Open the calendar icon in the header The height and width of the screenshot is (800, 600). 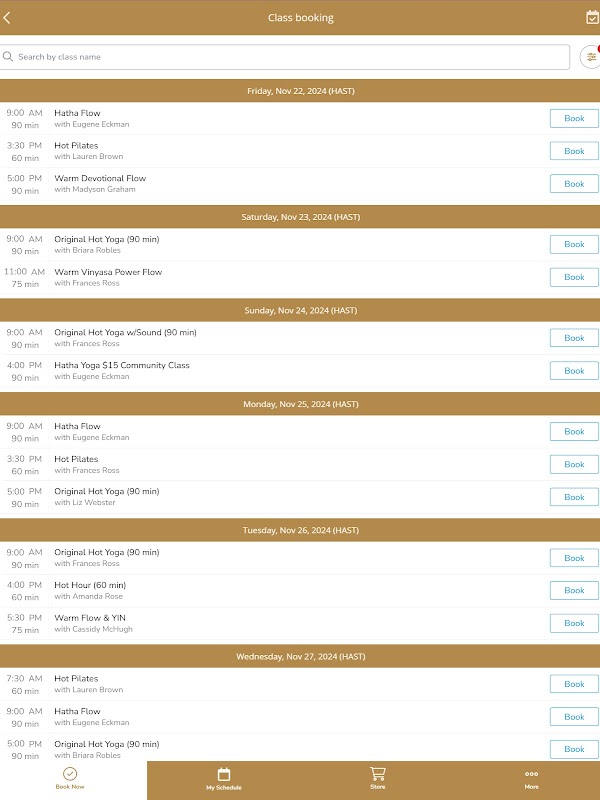[592, 17]
